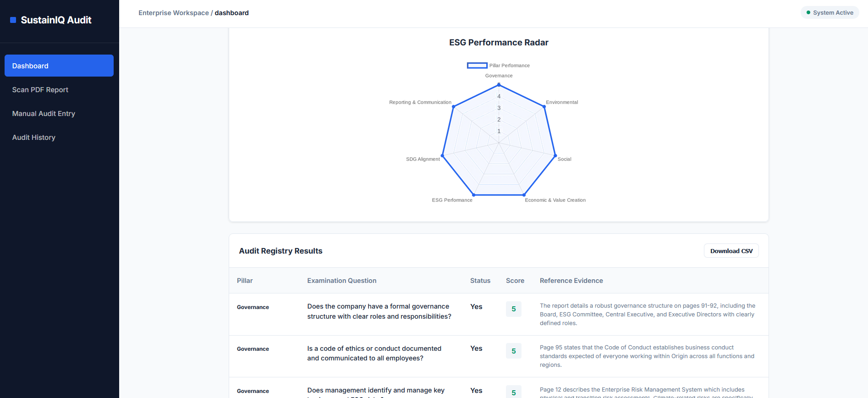This screenshot has width=868, height=398.
Task: Click the green System Active status dot
Action: 808,13
